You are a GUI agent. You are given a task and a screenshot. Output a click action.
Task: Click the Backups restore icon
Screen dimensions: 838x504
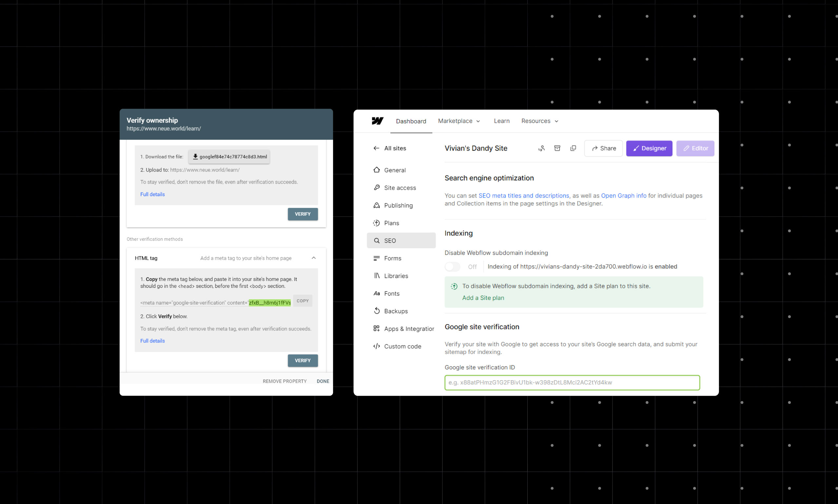click(x=377, y=311)
